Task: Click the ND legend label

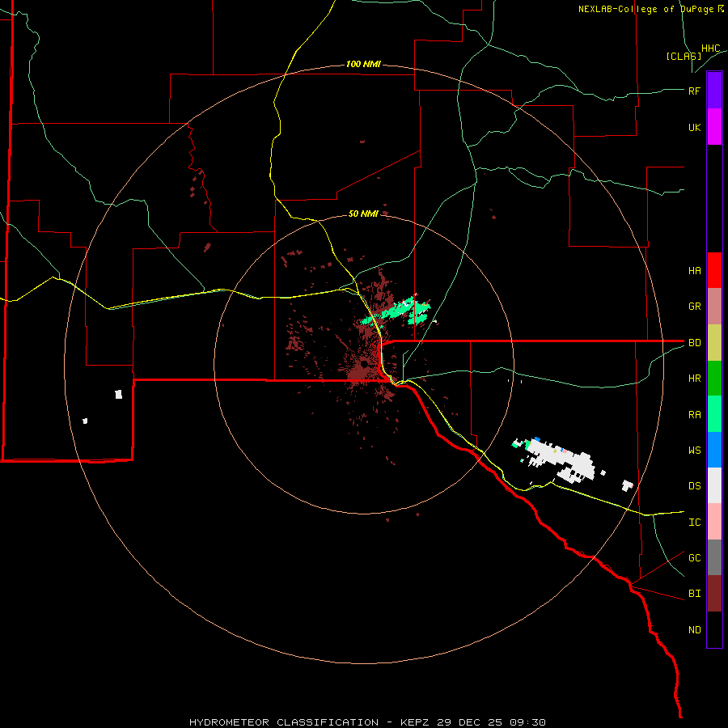Action: pos(695,629)
